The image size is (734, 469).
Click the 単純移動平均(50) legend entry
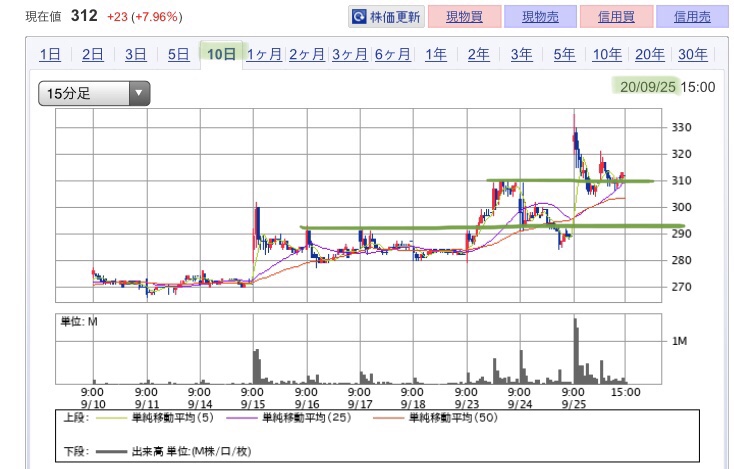(435, 418)
